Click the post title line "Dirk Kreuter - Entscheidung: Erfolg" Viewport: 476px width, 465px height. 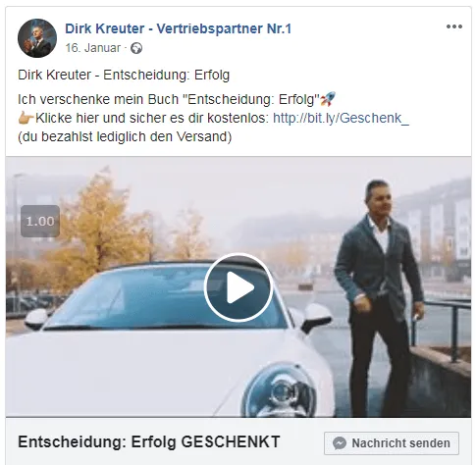tap(124, 75)
